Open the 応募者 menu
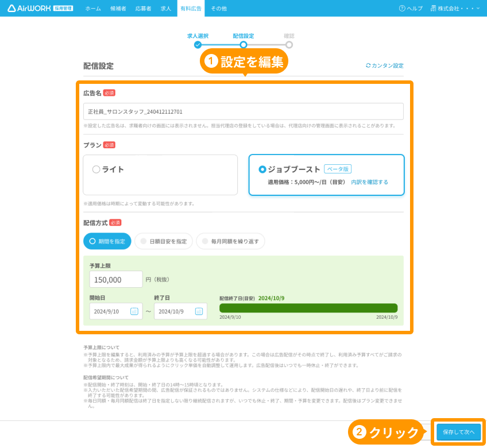 pos(143,9)
